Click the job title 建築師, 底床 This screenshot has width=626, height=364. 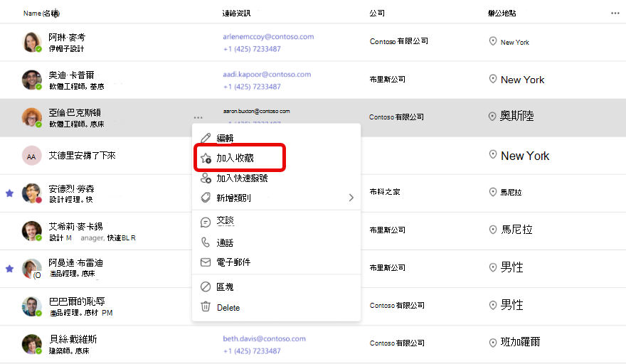69,350
